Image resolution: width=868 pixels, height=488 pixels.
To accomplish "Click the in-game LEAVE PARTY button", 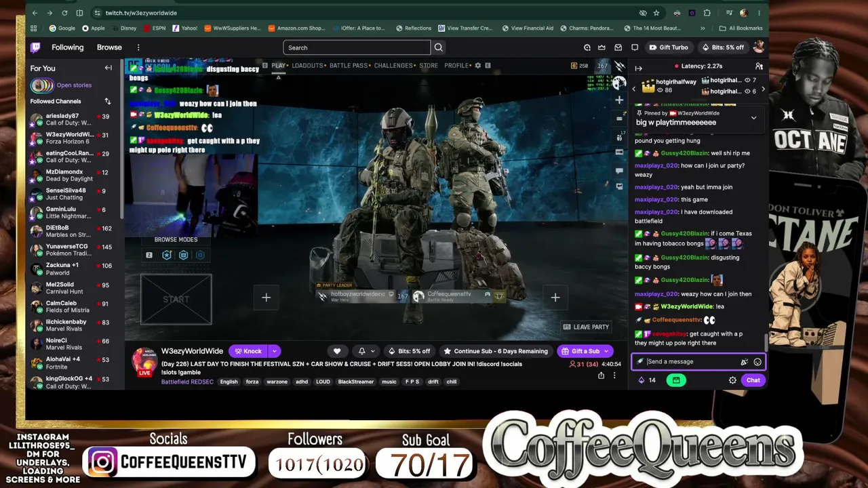I will pos(587,327).
